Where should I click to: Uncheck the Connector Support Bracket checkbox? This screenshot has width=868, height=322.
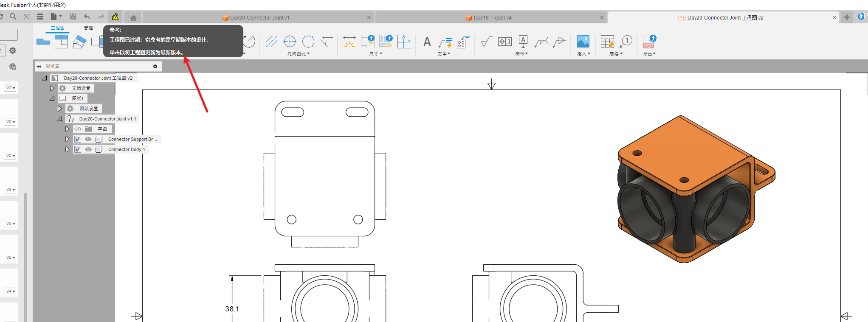coord(78,139)
